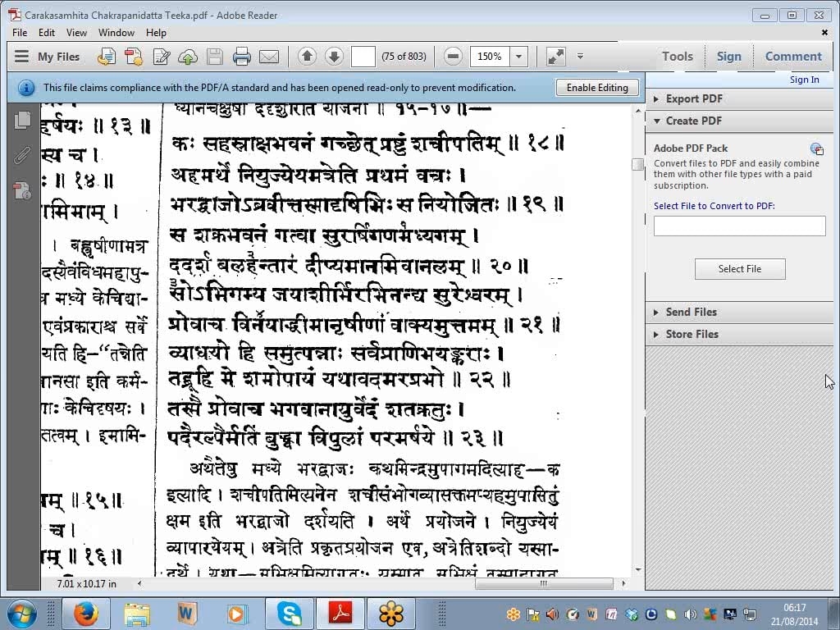Expand the Export PDF section
Screen dimensions: 840x630
[x=693, y=98]
